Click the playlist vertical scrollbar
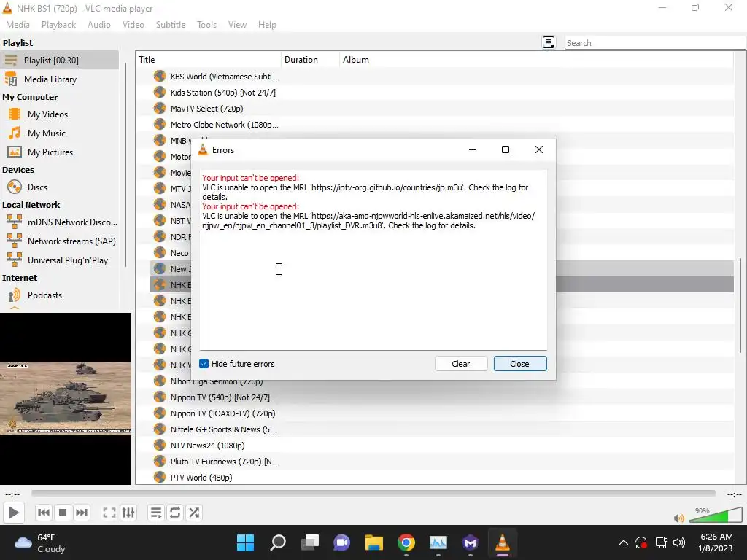 (740, 305)
